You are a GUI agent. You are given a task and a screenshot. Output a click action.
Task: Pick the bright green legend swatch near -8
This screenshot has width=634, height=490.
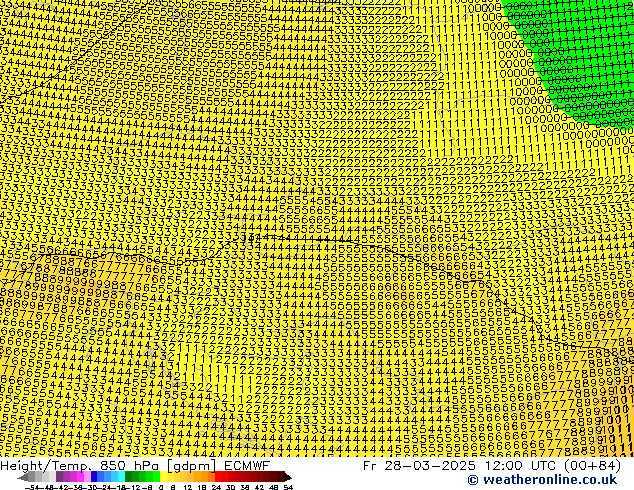[156, 477]
